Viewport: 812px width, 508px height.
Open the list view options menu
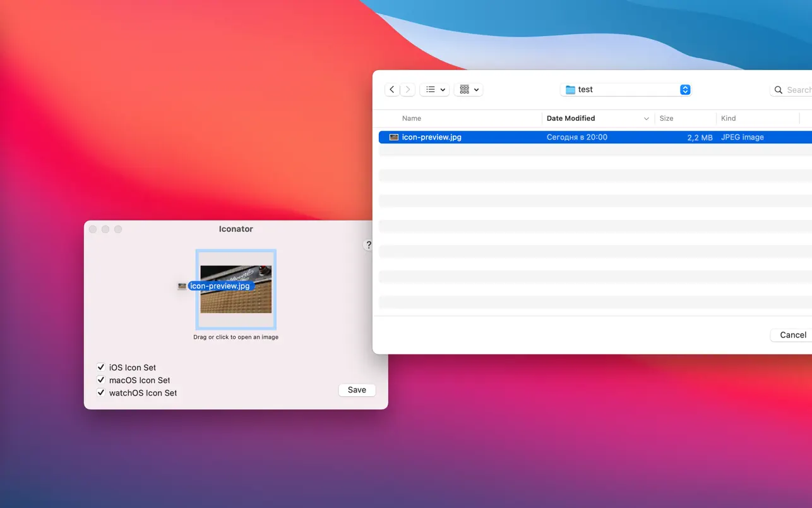[434, 90]
